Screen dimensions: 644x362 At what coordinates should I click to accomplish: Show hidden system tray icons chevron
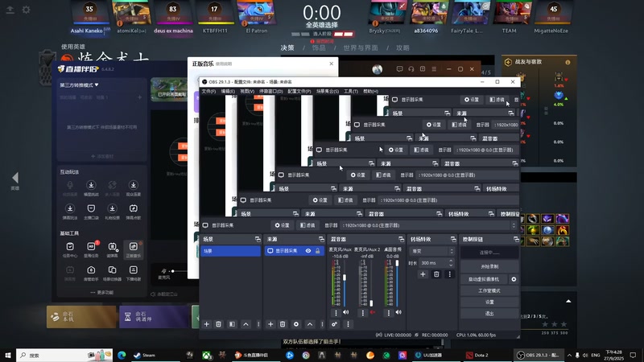pos(569,355)
